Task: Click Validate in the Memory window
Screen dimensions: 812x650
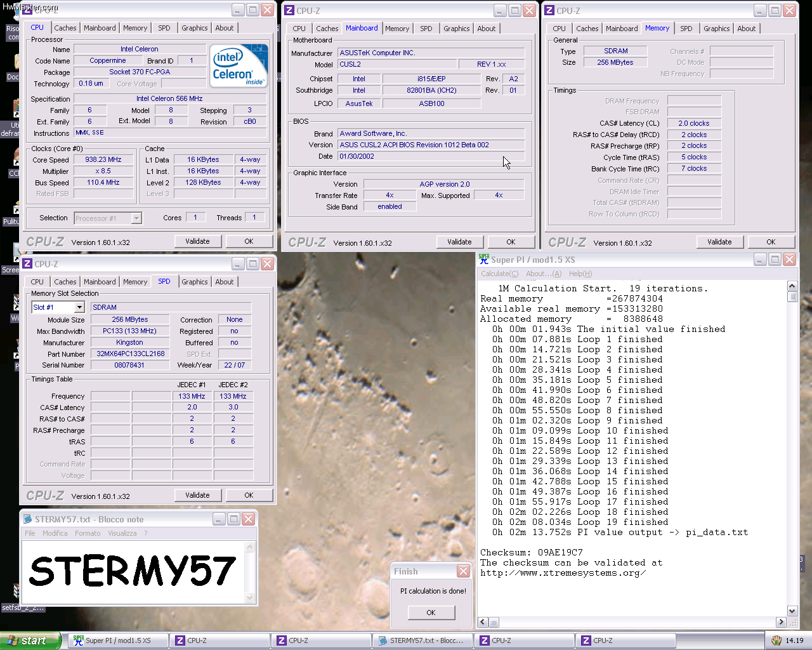Action: coord(719,242)
